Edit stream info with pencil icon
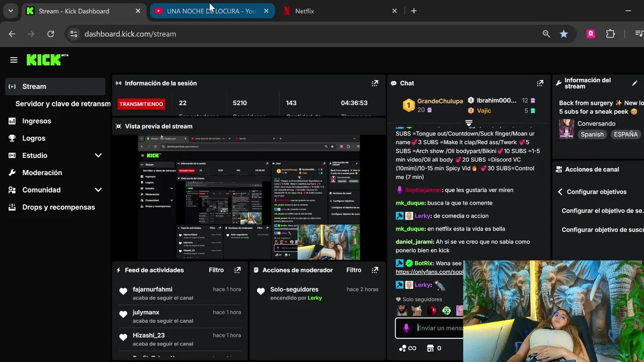The width and height of the screenshot is (644, 362). point(634,83)
